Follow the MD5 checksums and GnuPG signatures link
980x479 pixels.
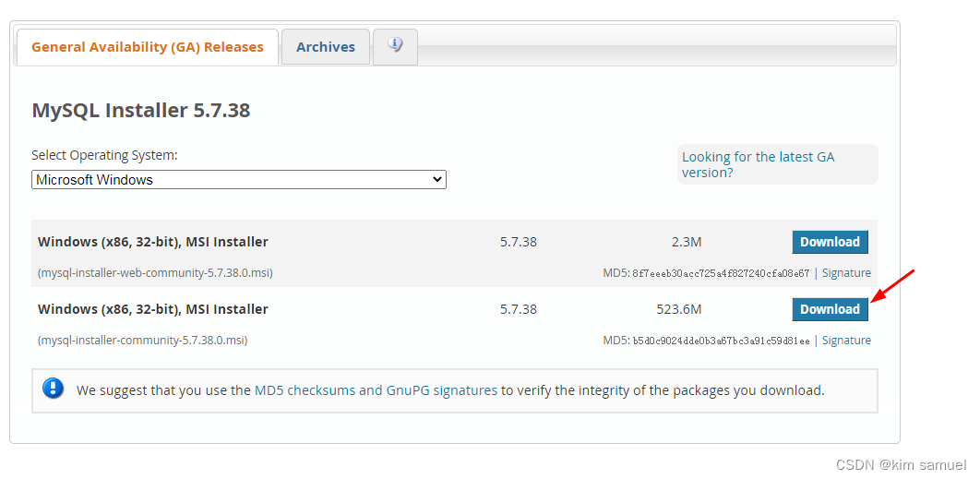pyautogui.click(x=376, y=390)
